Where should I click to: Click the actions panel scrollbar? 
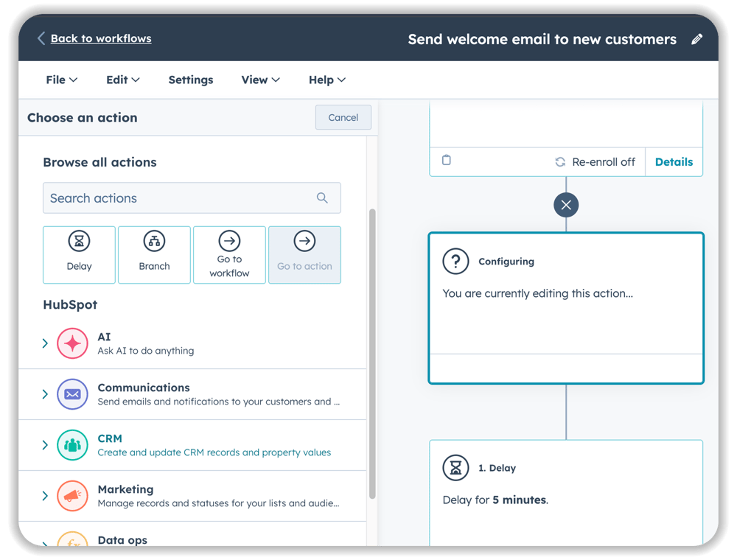372,353
